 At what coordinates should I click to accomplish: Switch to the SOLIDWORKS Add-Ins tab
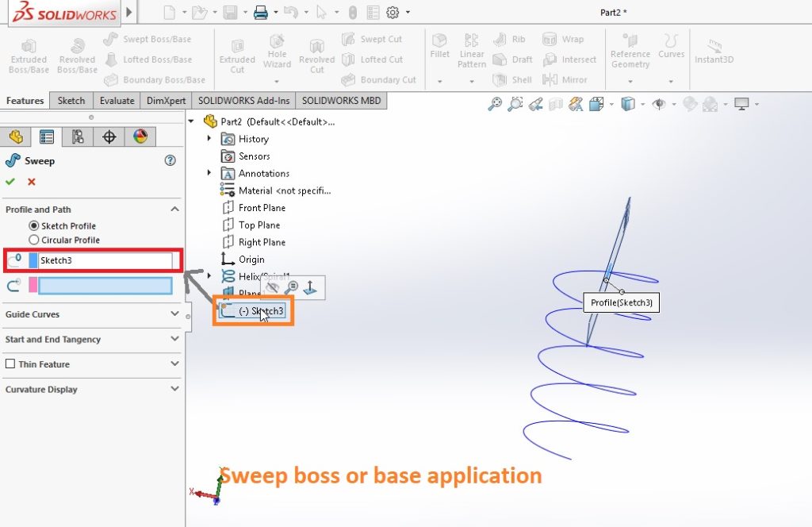244,101
